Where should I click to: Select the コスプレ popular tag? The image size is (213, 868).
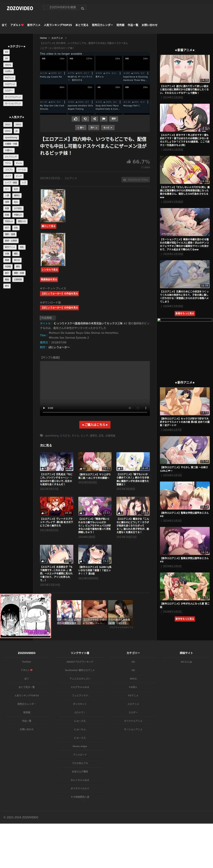9,170
